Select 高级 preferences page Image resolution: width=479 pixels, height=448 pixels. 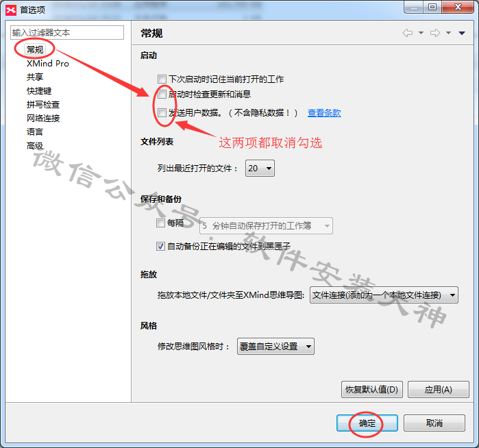coord(35,146)
